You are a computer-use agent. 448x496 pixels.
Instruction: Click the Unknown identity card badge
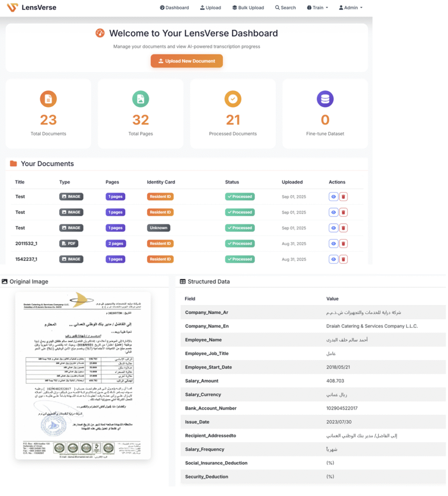pyautogui.click(x=158, y=228)
